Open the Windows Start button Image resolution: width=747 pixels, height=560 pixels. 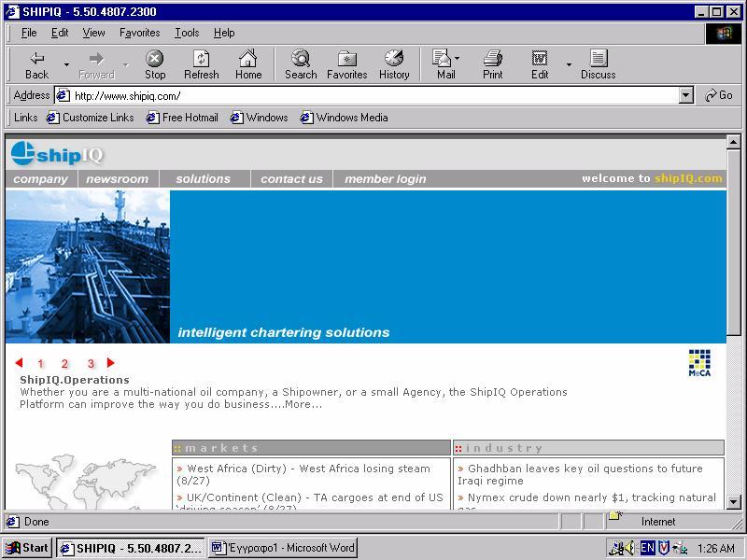click(x=27, y=548)
